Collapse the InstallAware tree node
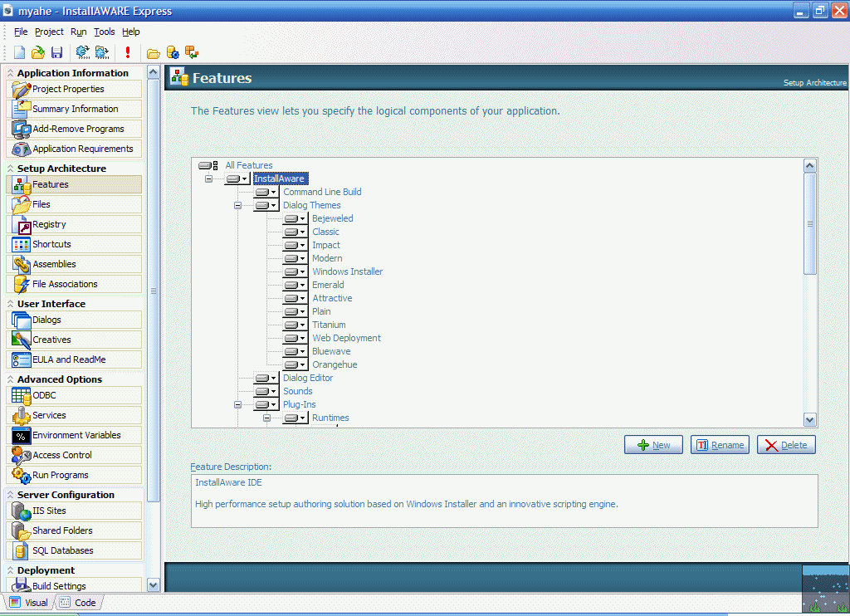 click(208, 178)
